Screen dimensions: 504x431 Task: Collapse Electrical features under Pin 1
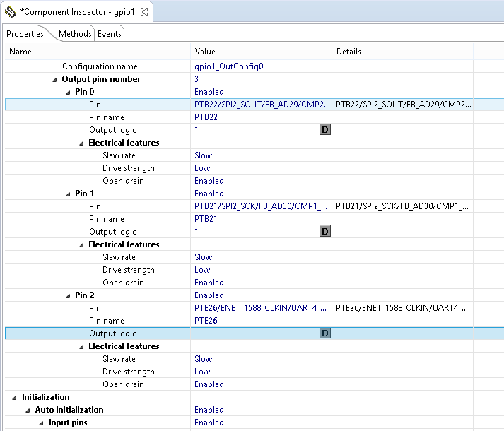[82, 245]
